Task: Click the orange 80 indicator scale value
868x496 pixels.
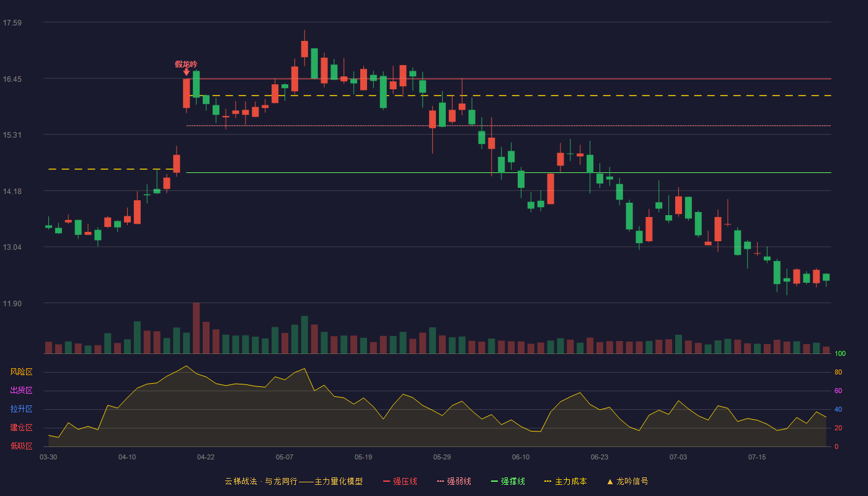Action: click(838, 372)
